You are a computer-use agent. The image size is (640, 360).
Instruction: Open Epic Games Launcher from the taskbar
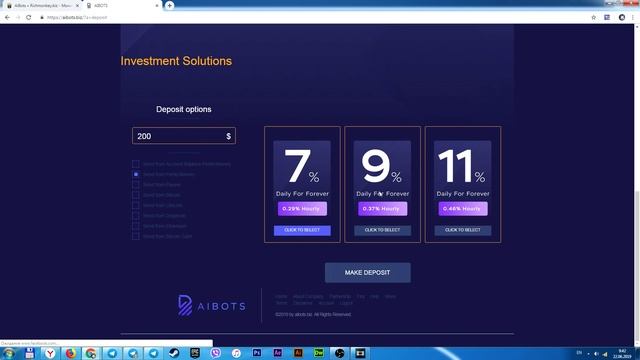(x=195, y=353)
